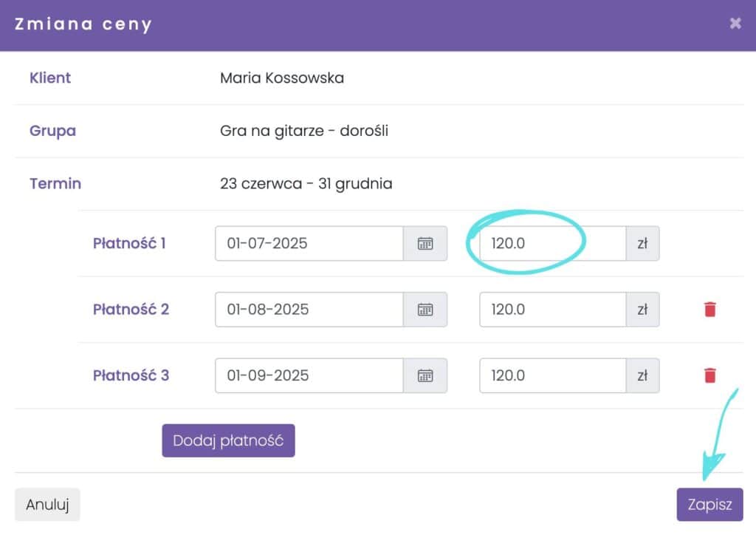Click the zł suffix of Płatność 1

642,244
